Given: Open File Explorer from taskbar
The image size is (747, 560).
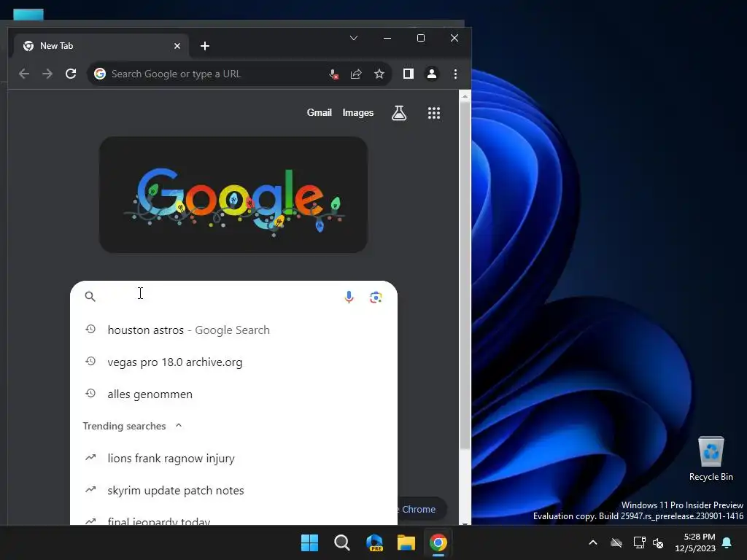Looking at the screenshot, I should [x=406, y=542].
